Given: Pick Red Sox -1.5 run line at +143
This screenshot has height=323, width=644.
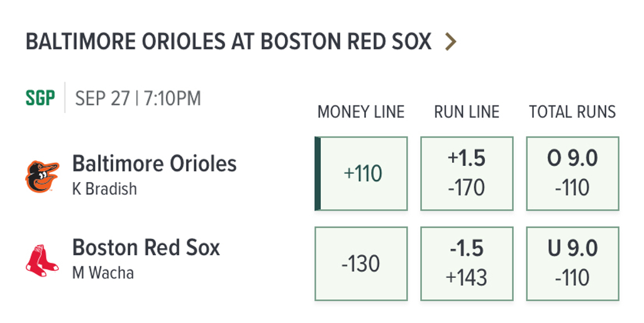Looking at the screenshot, I should click(467, 263).
